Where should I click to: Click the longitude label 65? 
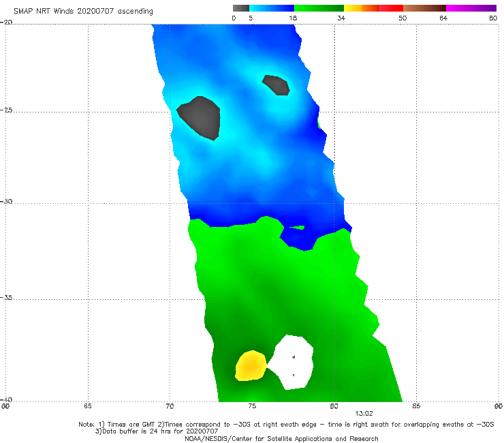[88, 406]
